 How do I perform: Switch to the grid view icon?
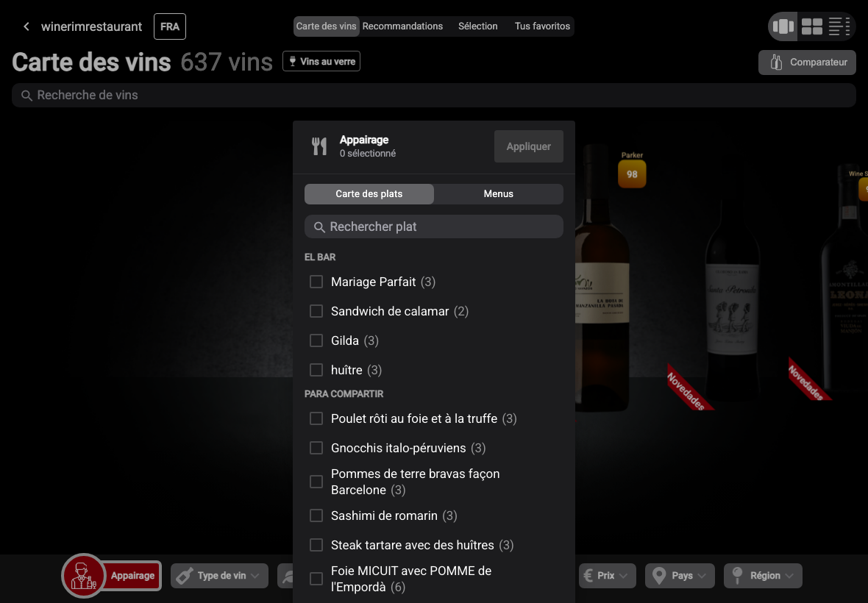(811, 26)
